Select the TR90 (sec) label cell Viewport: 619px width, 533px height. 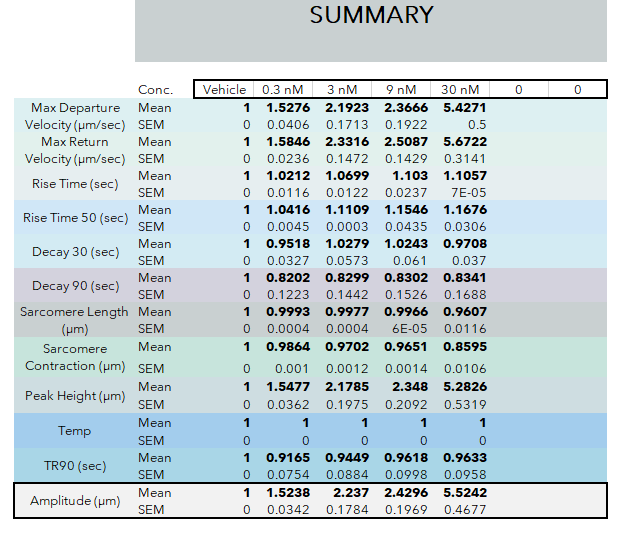tap(75, 465)
